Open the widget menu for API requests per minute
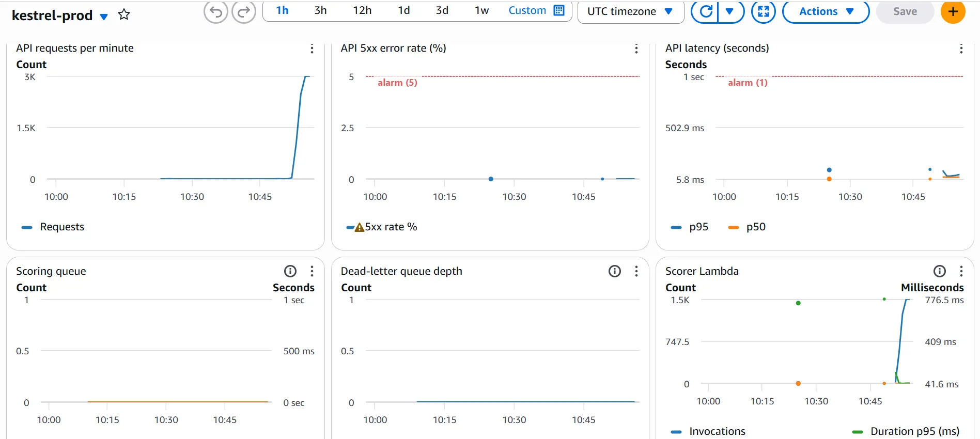 point(312,49)
